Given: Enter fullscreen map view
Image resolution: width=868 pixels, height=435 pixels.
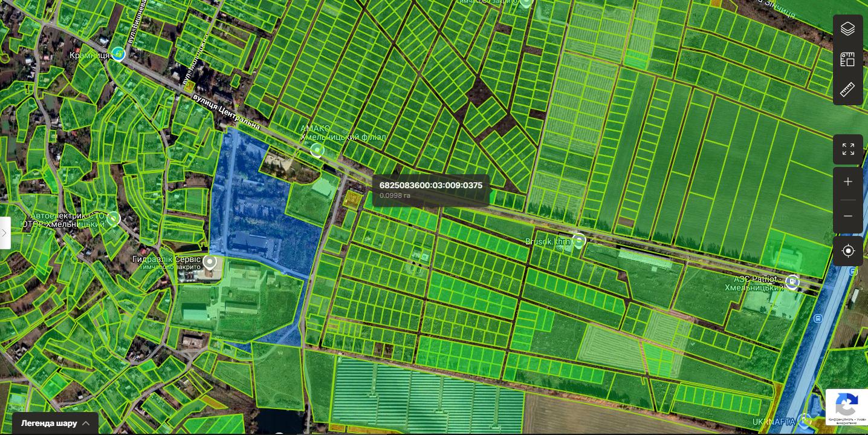Looking at the screenshot, I should (x=847, y=149).
